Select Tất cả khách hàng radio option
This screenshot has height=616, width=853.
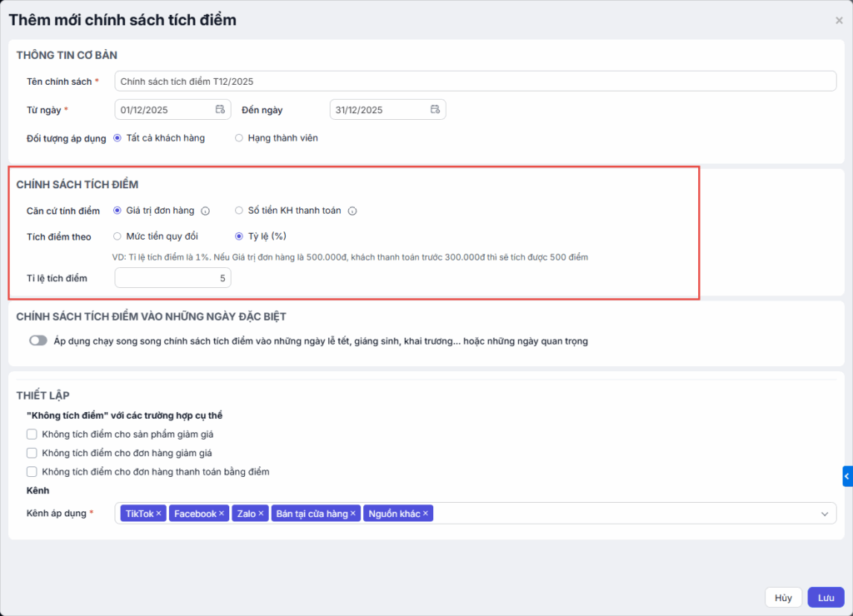pyautogui.click(x=117, y=138)
